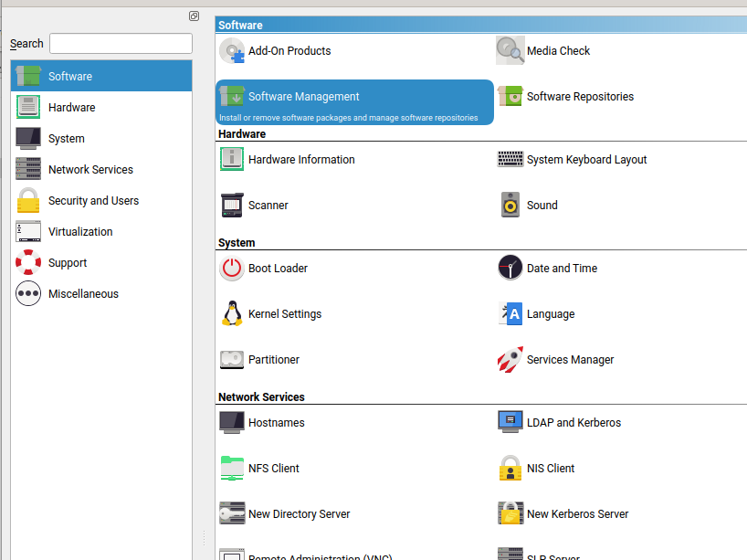Click the System Keyboard Layout label
The image size is (747, 560).
(587, 160)
